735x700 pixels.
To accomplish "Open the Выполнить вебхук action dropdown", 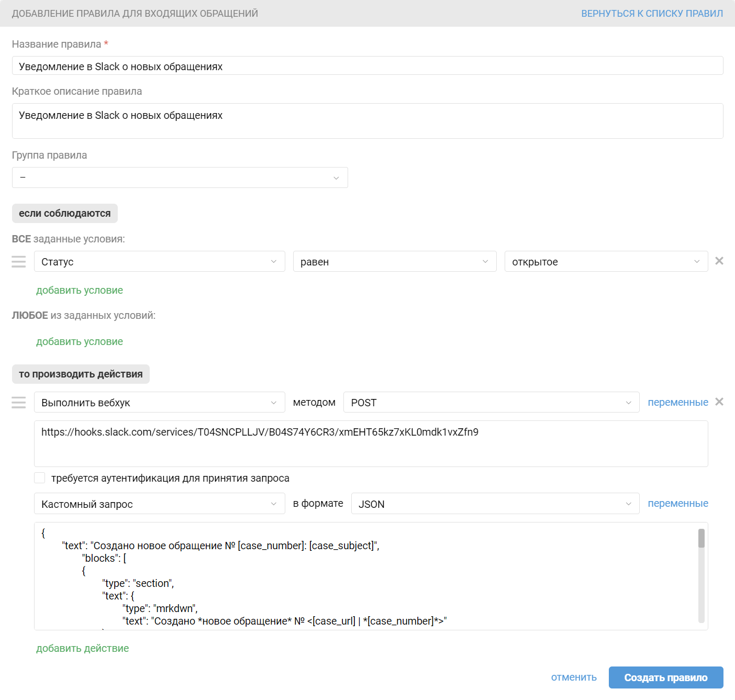I will [160, 402].
